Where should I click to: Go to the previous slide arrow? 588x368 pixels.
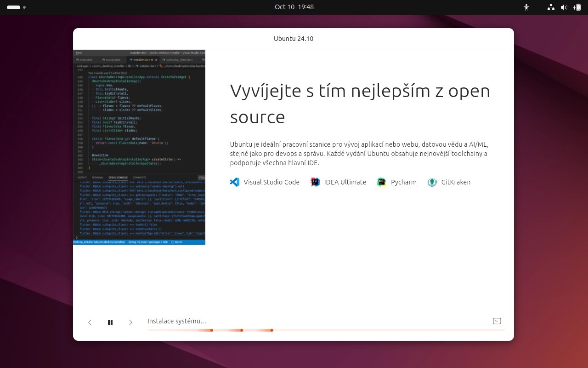tap(90, 322)
